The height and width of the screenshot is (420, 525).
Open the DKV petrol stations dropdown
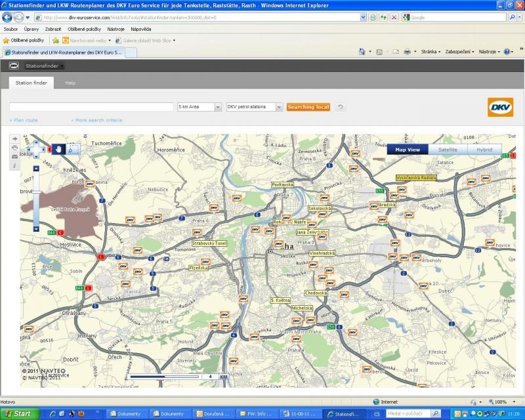(255, 107)
